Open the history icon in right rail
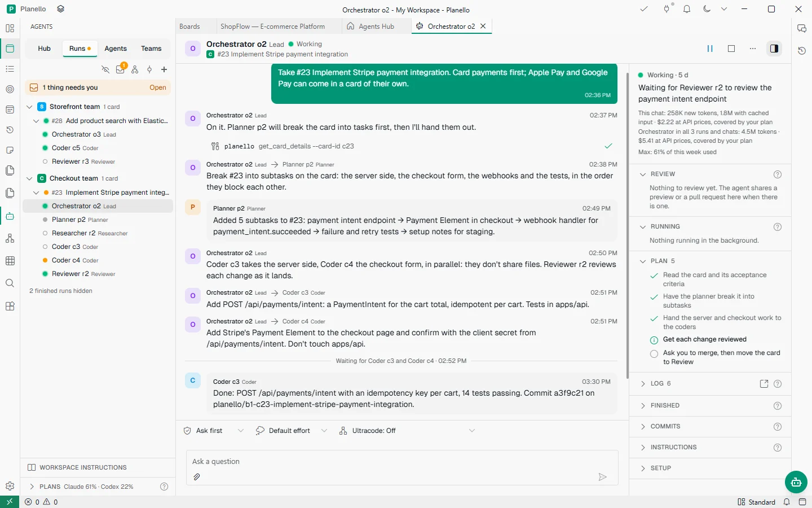812x508 pixels. coord(802,51)
